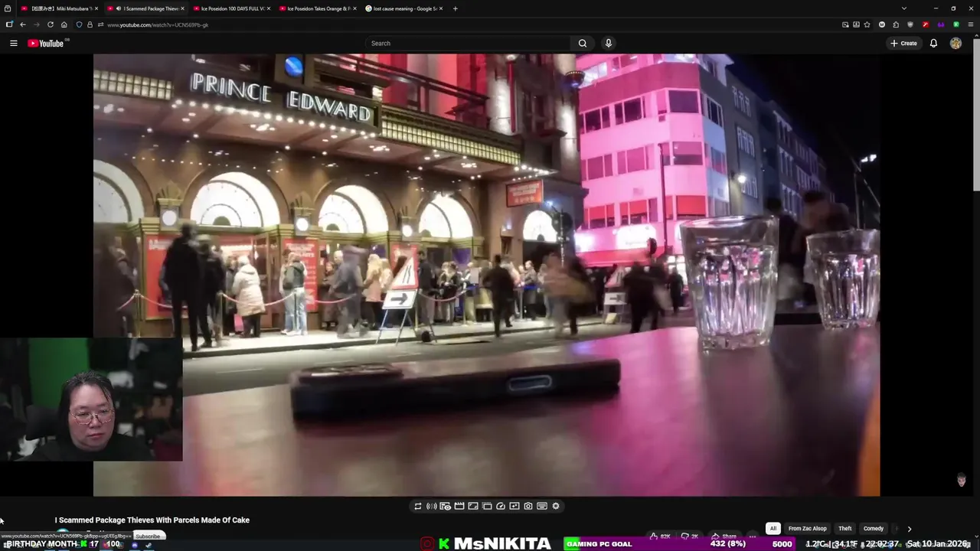Screen dimensions: 980x551
Task: Click the speedometer playback speed icon
Action: (x=501, y=506)
